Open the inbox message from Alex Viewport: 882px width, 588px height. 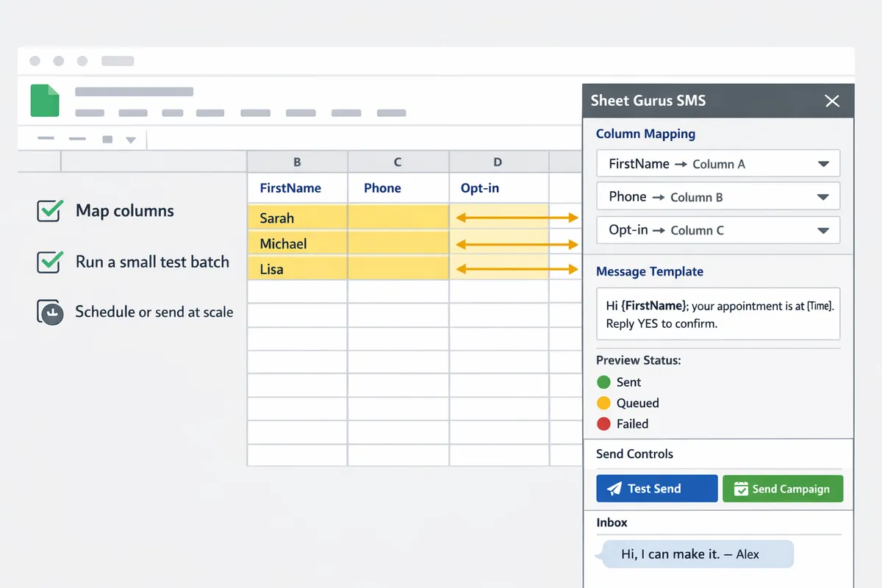pos(694,554)
